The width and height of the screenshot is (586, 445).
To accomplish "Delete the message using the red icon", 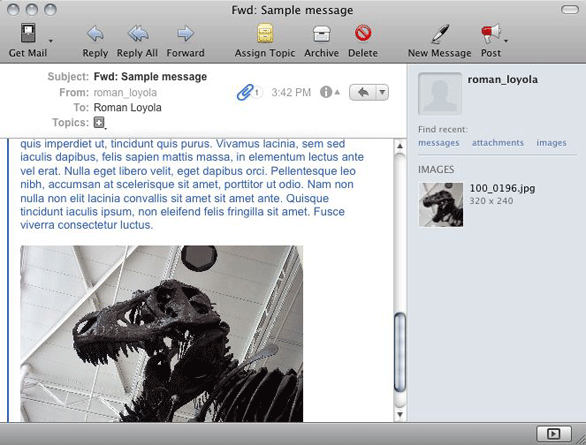I will point(363,33).
